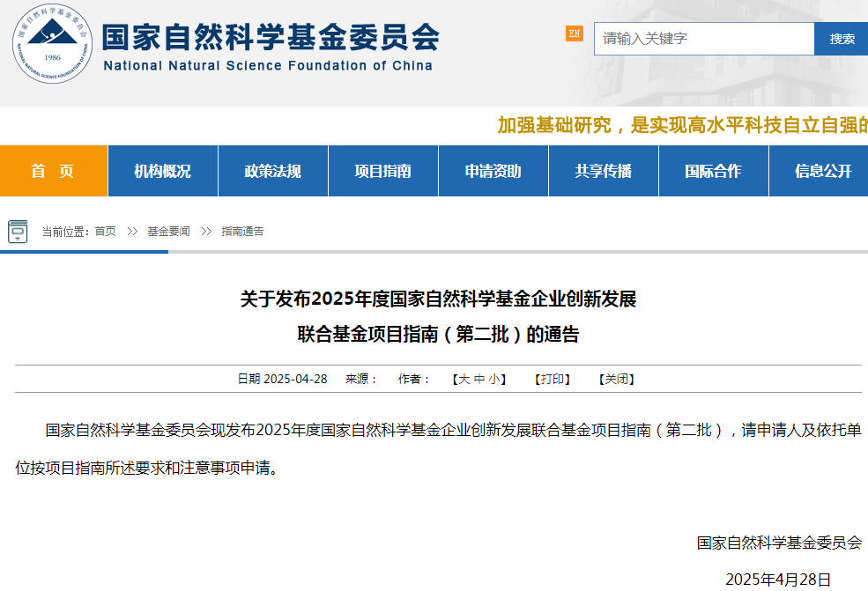
Task: Open the 申请资助 menu item
Action: coord(493,171)
